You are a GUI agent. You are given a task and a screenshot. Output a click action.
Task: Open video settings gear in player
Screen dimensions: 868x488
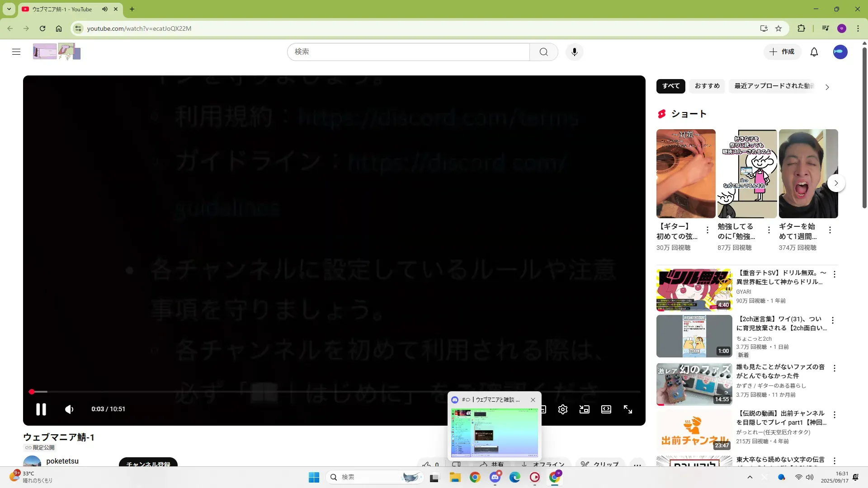click(562, 409)
